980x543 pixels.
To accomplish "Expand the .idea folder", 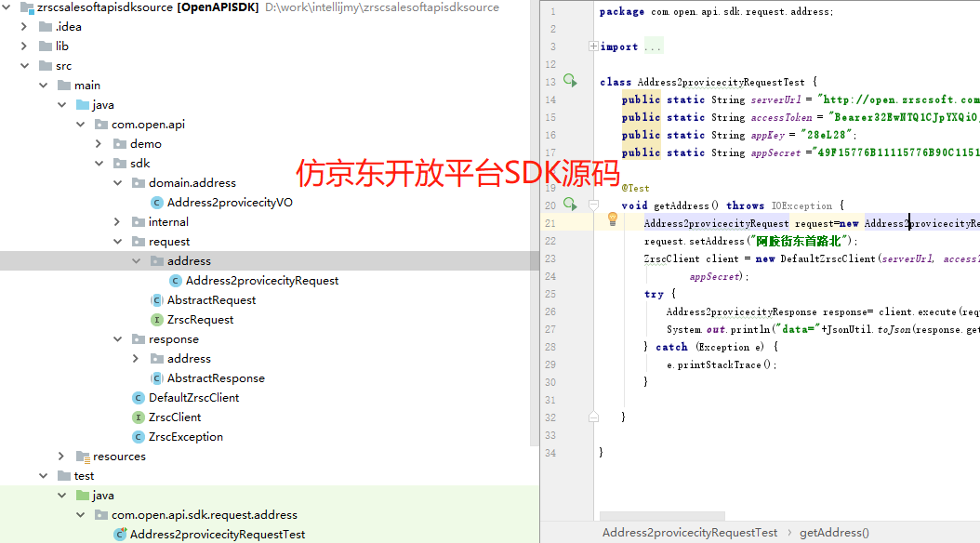I will (x=25, y=27).
